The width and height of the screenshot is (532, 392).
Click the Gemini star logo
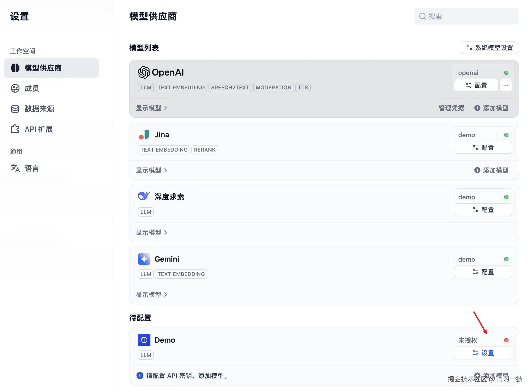[144, 259]
